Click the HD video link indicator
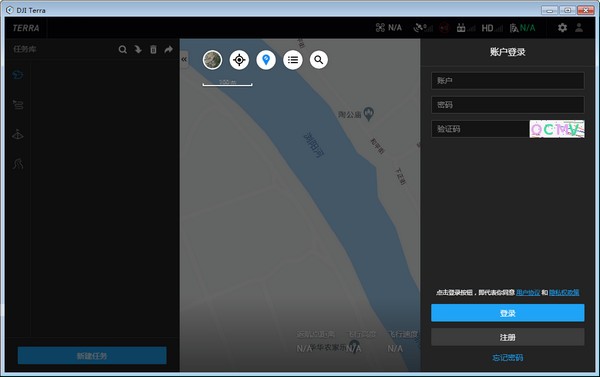The image size is (600, 377). tap(492, 28)
